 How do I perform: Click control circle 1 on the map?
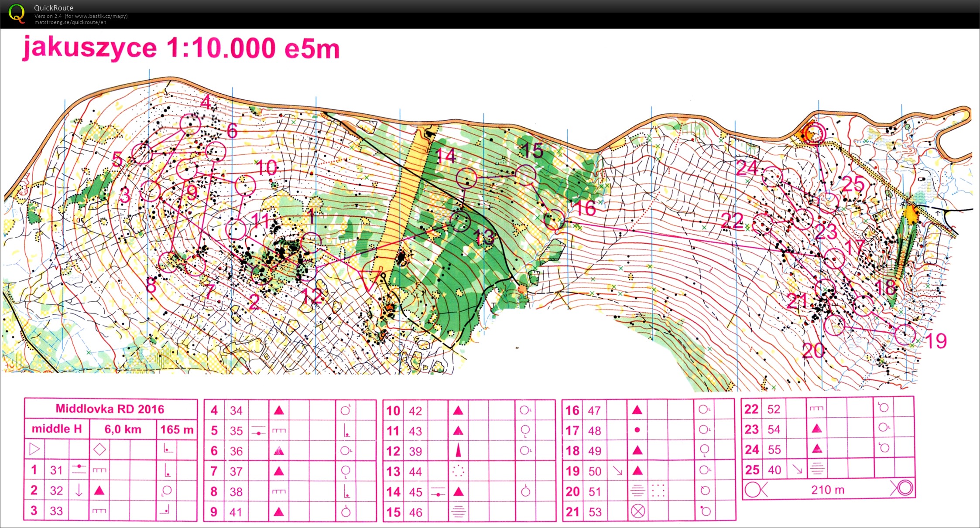coord(312,243)
